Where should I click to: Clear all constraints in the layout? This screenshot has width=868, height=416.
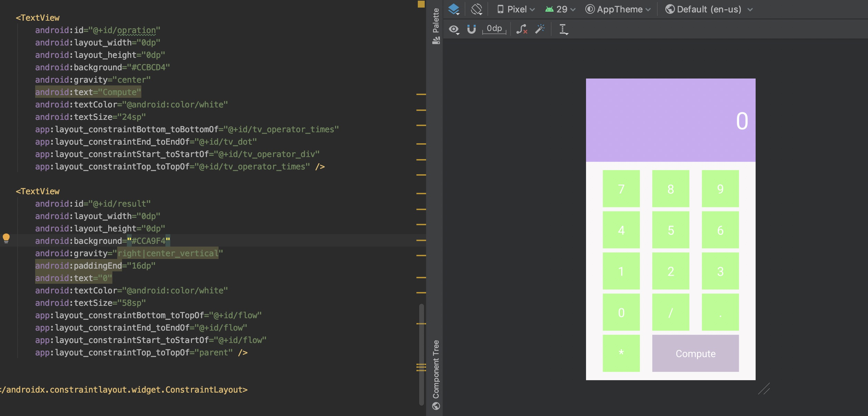[522, 29]
